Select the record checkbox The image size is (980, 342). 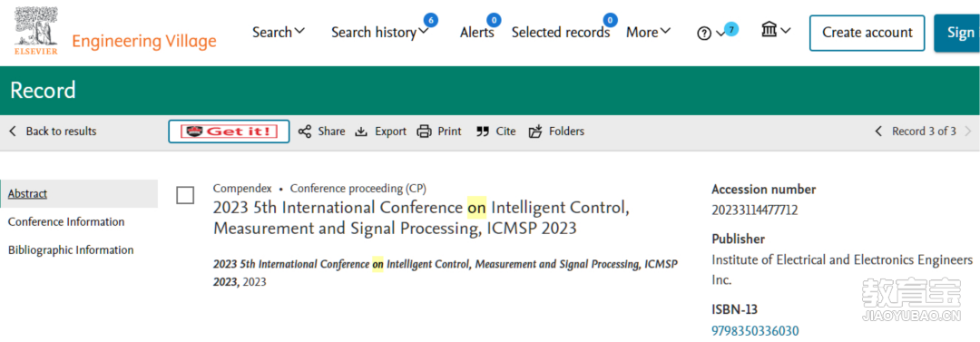point(185,195)
